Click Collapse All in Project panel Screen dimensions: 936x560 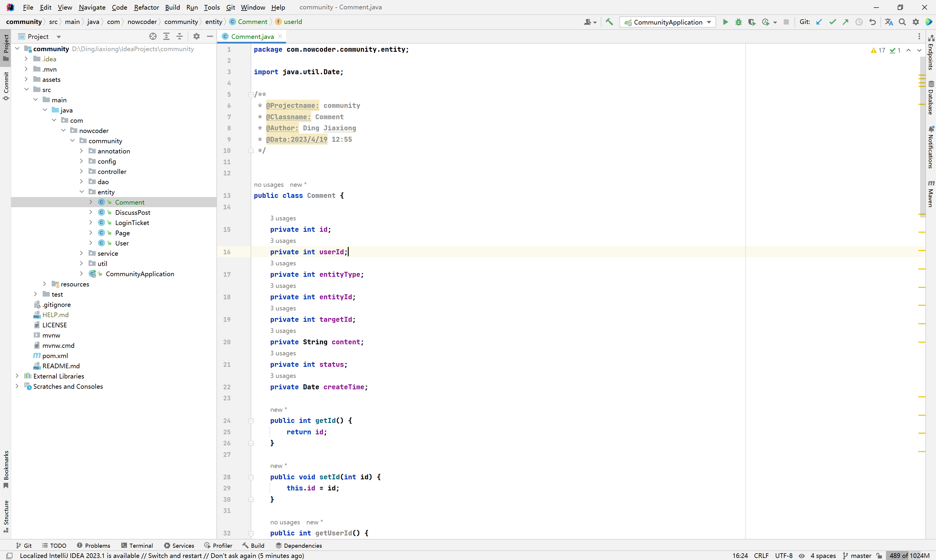pos(180,36)
